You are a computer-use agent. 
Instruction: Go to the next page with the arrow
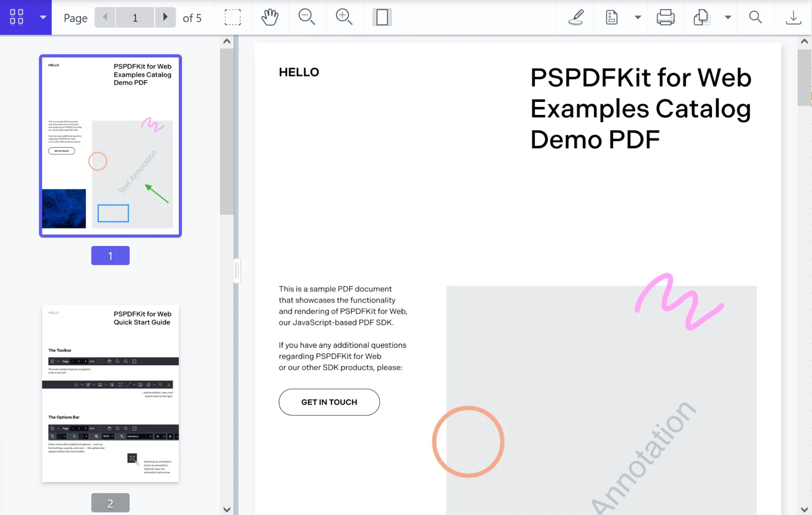coord(165,17)
